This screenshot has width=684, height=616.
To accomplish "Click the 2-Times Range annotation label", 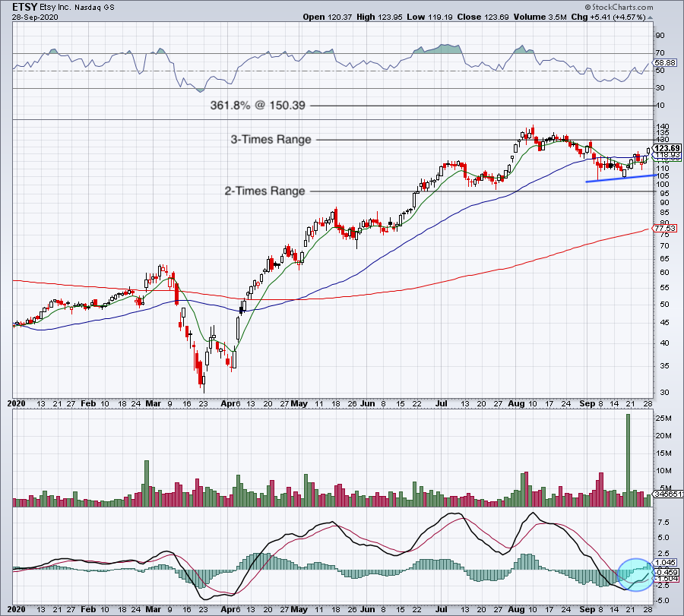I will click(264, 191).
